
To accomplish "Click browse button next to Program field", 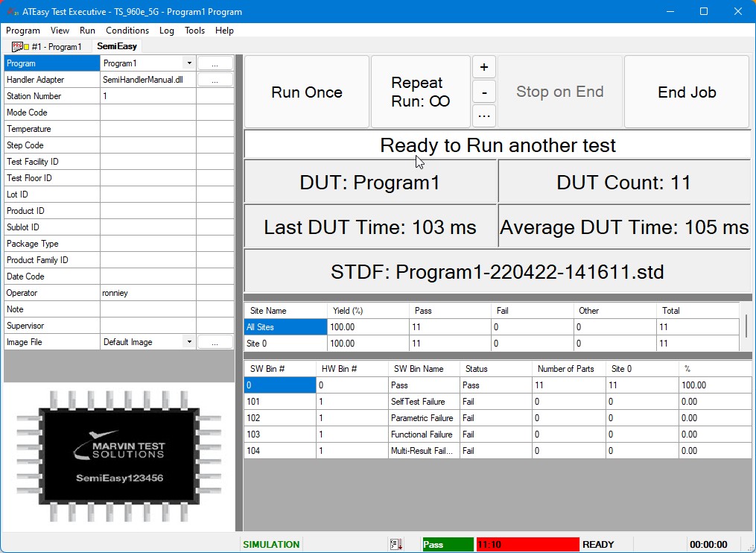I will coord(215,63).
